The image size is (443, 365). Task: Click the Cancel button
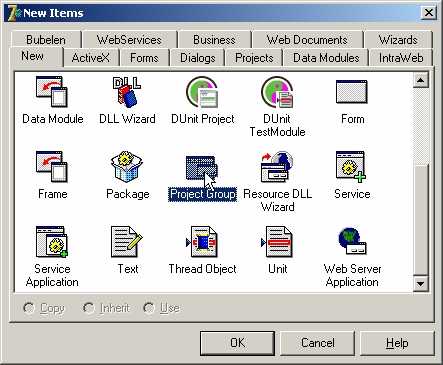coord(317,343)
